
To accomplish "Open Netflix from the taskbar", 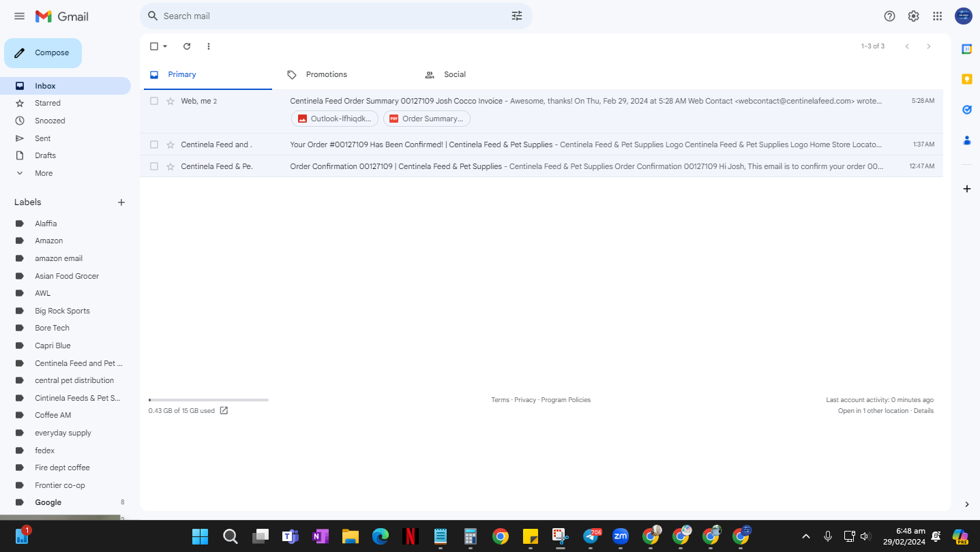I will pos(410,536).
